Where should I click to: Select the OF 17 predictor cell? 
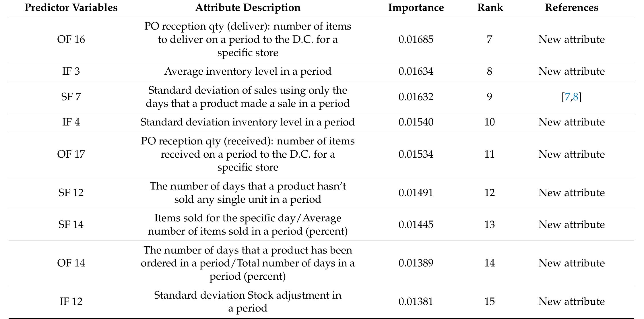click(x=71, y=154)
